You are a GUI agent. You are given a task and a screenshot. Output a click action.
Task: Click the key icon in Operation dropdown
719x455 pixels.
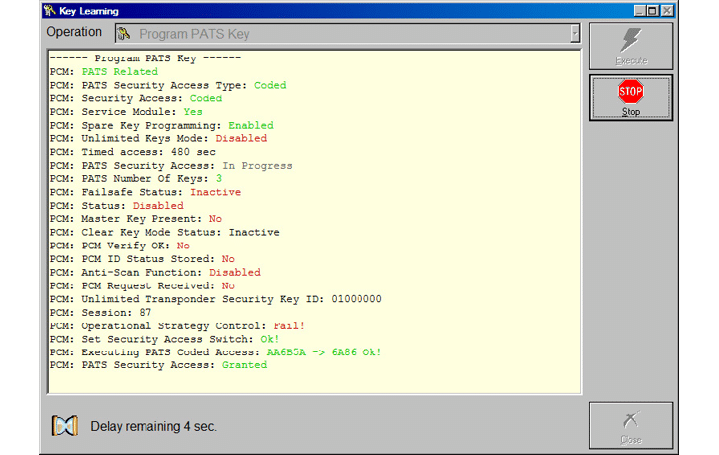point(124,34)
